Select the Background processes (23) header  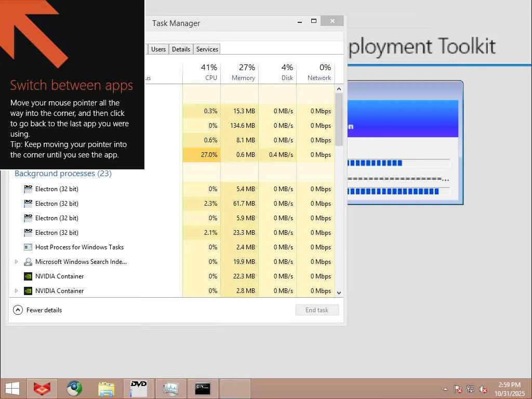(x=63, y=174)
